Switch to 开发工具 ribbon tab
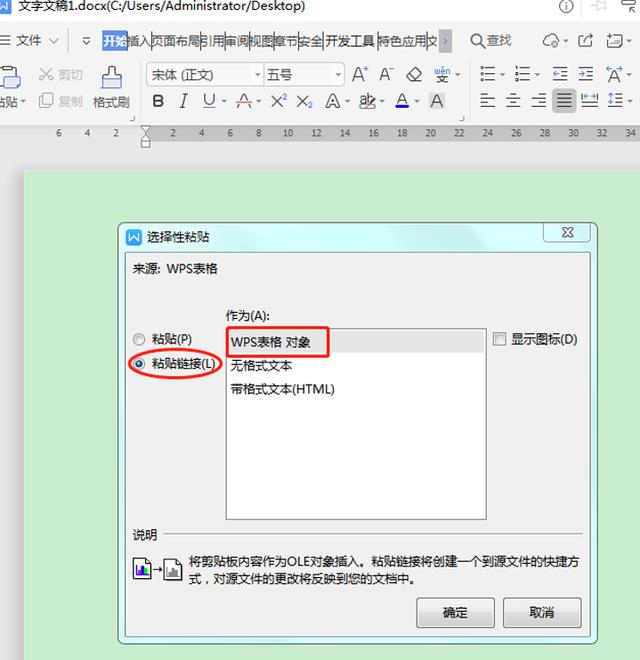640x660 pixels. pyautogui.click(x=350, y=41)
